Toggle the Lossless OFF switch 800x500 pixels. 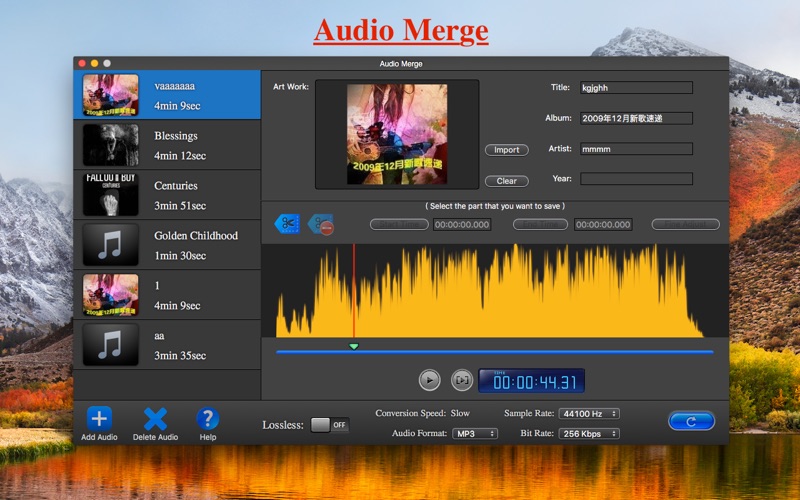(330, 425)
